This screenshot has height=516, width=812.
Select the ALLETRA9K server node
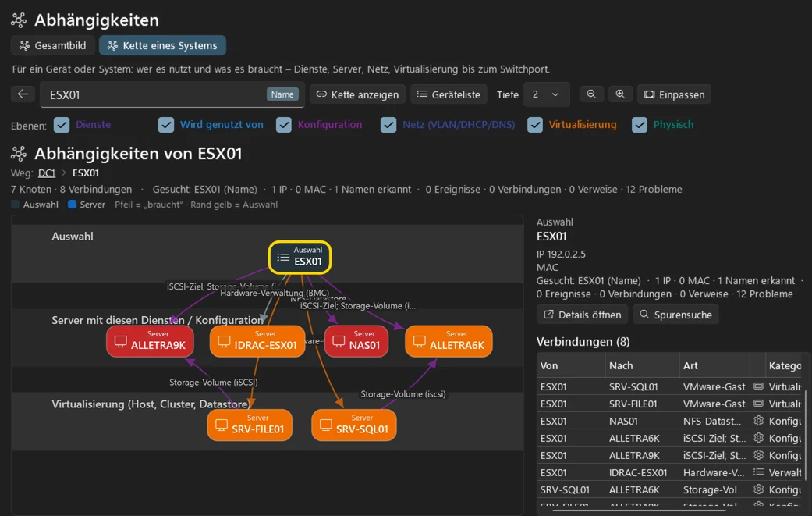[151, 341]
